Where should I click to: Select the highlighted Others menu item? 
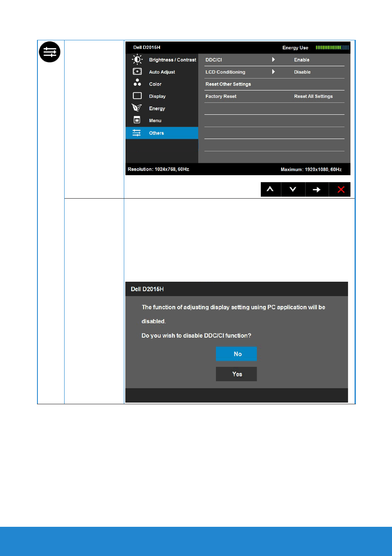point(162,133)
